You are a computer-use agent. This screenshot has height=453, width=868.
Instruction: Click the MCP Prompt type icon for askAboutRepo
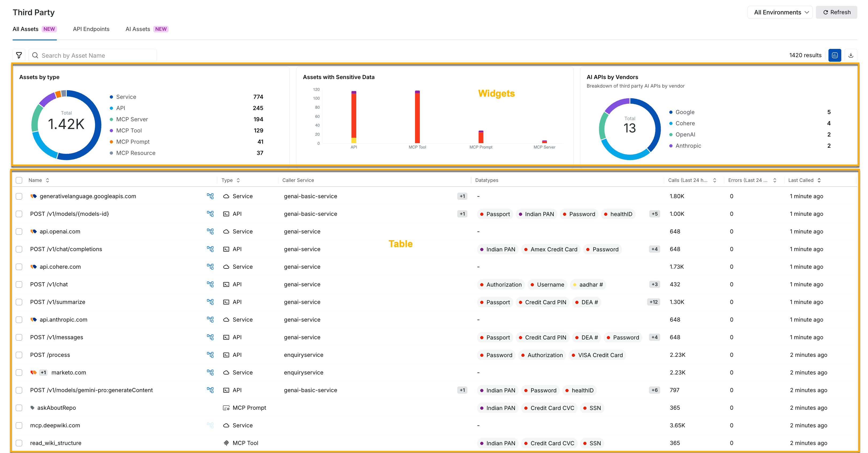point(226,408)
